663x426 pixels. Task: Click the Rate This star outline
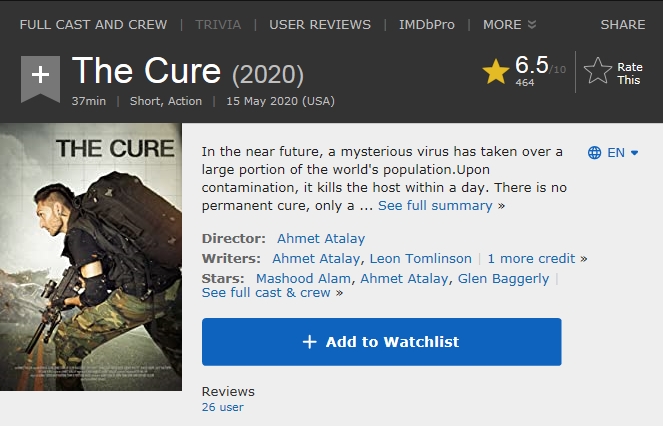pyautogui.click(x=597, y=71)
